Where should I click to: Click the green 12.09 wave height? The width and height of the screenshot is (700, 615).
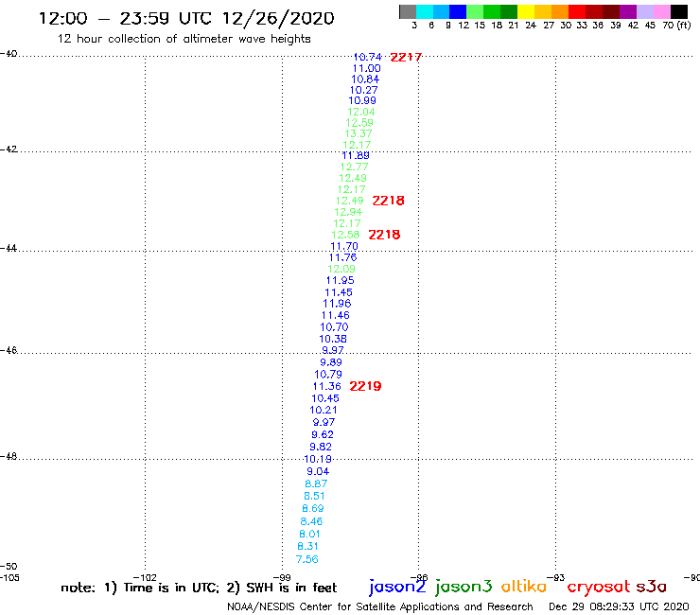point(341,269)
